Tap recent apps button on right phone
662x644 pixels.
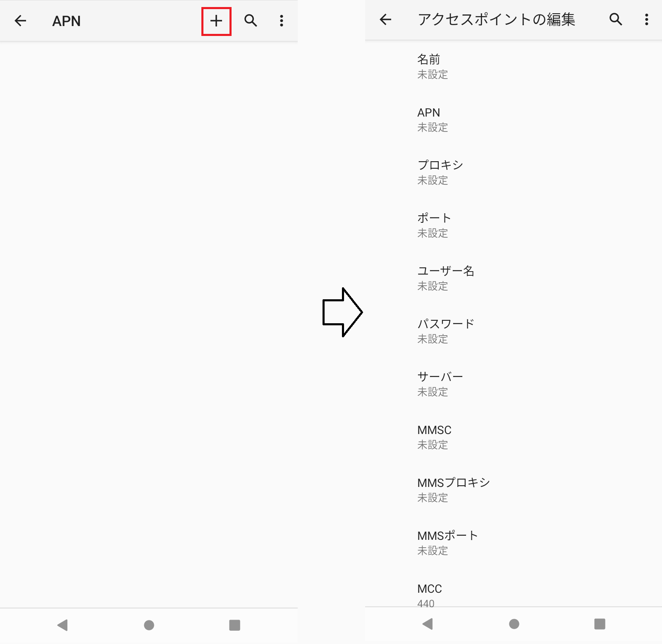[x=600, y=624]
